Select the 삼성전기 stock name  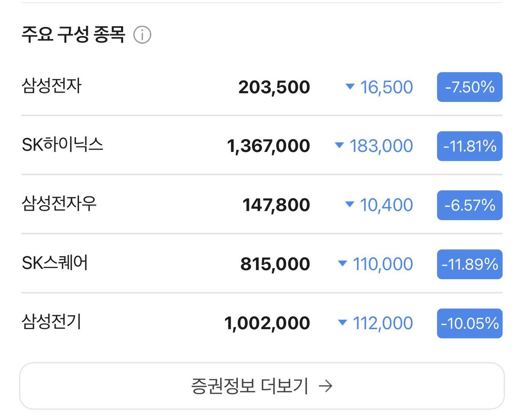click(x=52, y=322)
